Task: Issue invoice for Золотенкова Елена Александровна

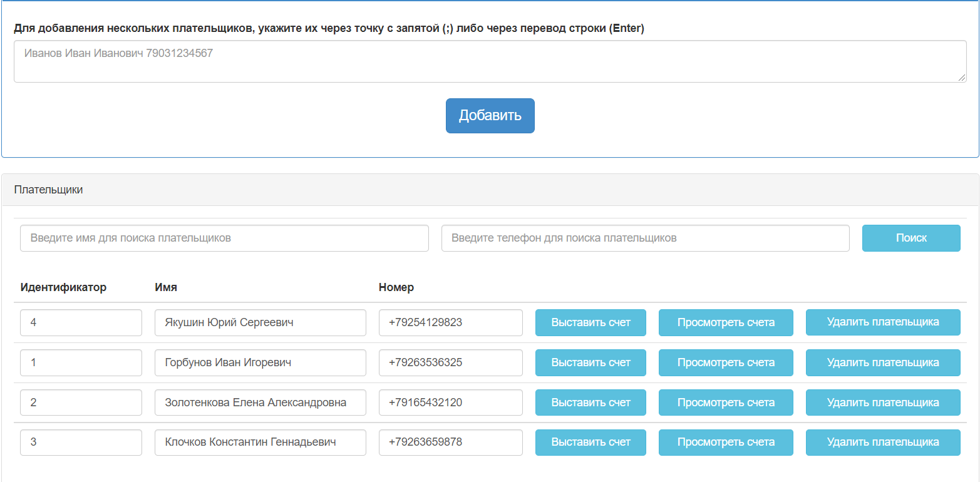Action: point(591,403)
